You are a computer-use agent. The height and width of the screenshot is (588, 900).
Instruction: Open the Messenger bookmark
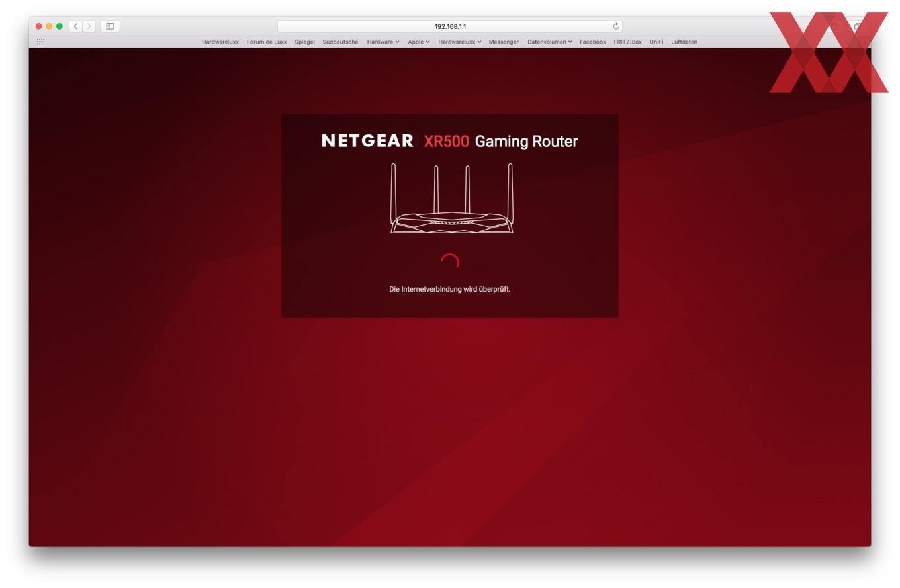click(504, 42)
